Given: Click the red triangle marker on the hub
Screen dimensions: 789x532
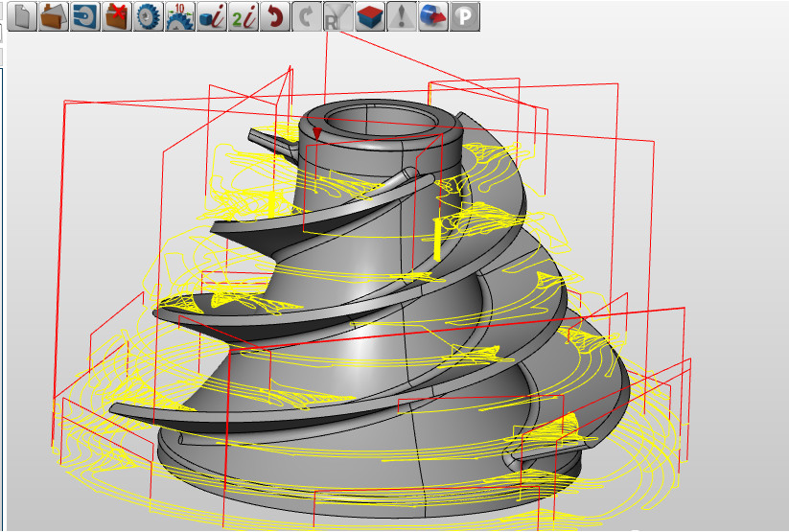Looking at the screenshot, I should [317, 133].
